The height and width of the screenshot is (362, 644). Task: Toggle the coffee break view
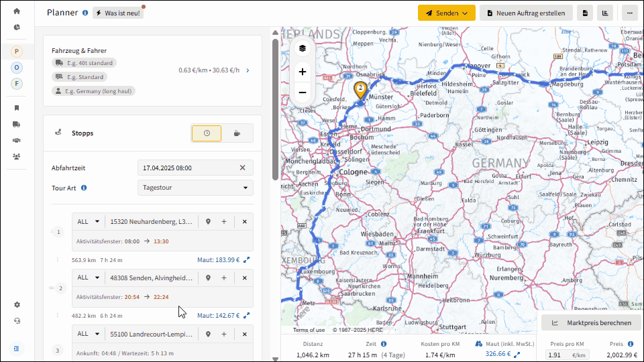pos(237,133)
